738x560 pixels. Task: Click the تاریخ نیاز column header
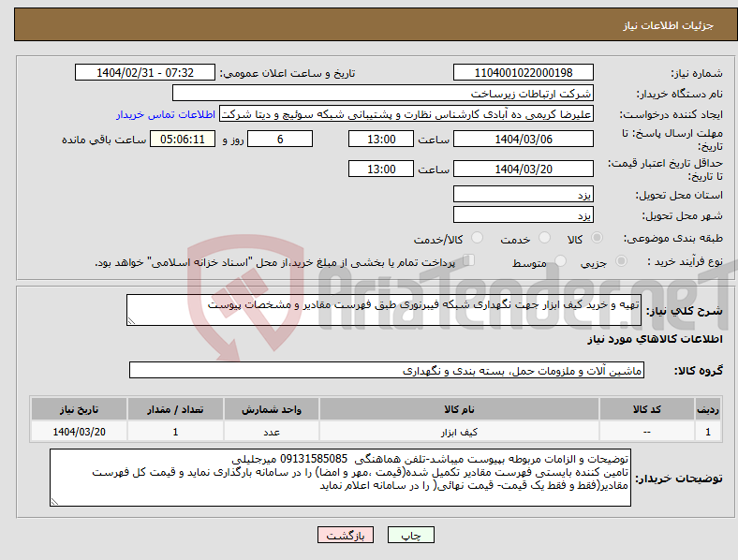pyautogui.click(x=79, y=409)
